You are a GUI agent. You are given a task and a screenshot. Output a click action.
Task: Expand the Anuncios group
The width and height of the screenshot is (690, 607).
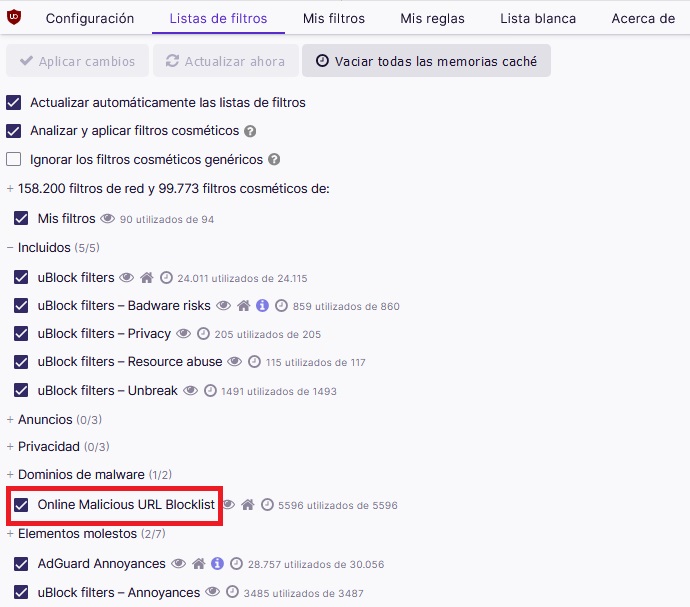coord(55,419)
